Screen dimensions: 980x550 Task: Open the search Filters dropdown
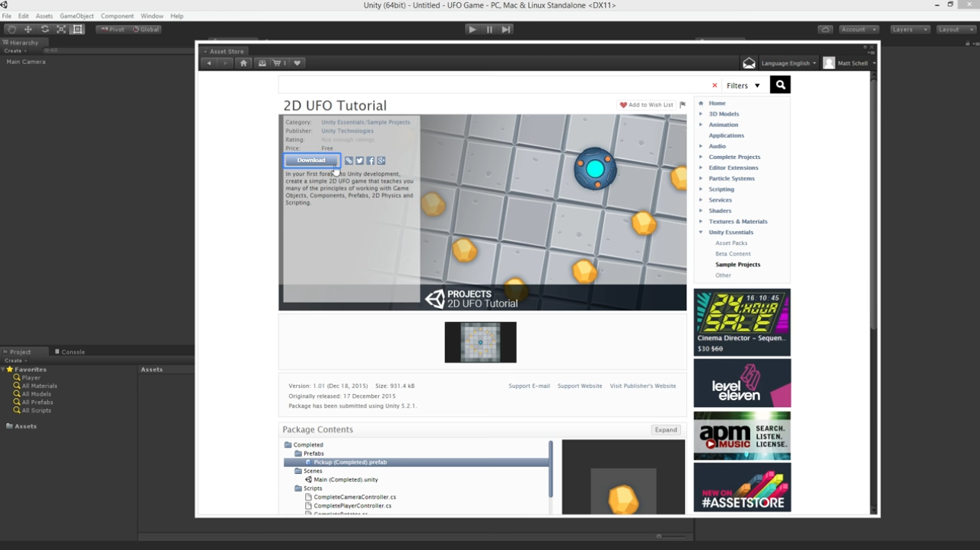click(x=743, y=86)
